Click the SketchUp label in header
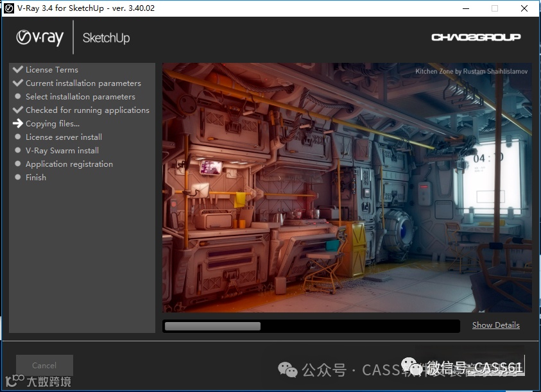The image size is (541, 392). click(x=106, y=38)
